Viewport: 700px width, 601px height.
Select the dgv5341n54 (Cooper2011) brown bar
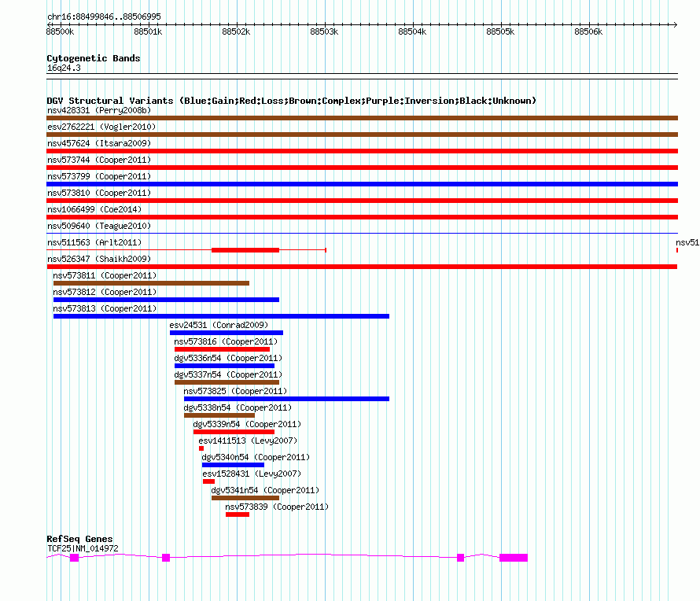pos(245,498)
